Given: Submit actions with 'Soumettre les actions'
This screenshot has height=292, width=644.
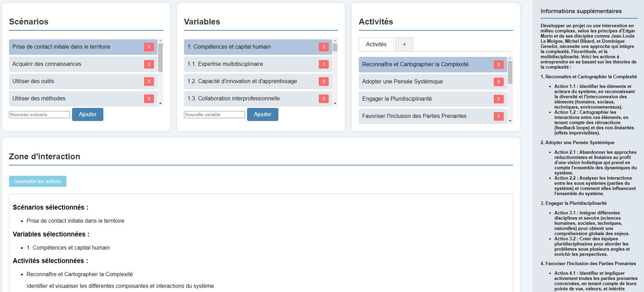Looking at the screenshot, I should point(38,181).
